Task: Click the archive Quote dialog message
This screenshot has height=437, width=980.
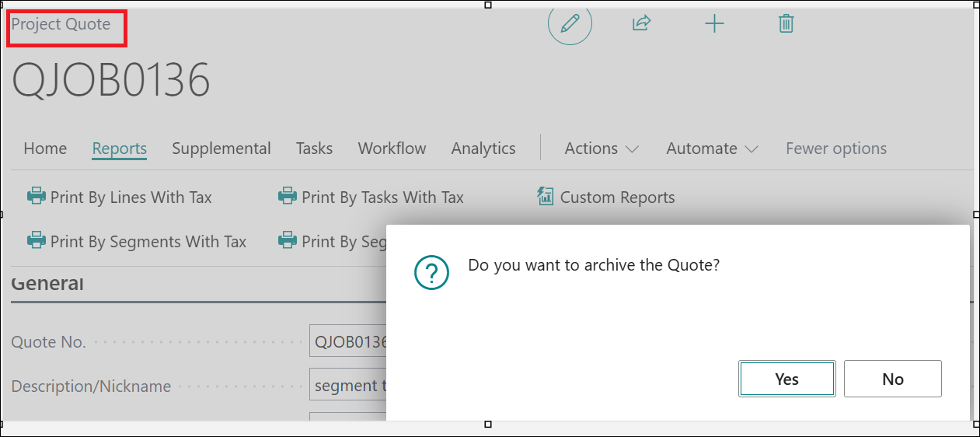Action: tap(594, 265)
